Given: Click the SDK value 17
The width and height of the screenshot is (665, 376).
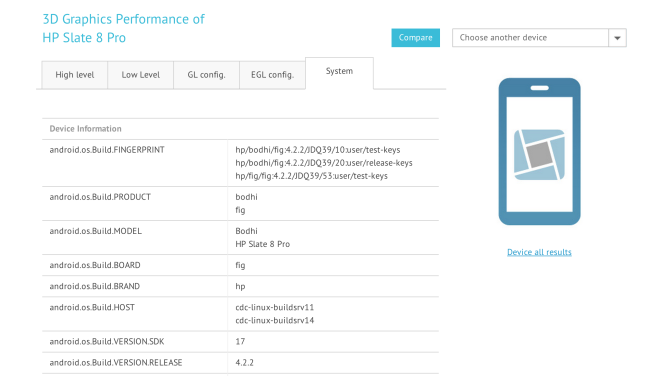Looking at the screenshot, I should [x=240, y=342].
